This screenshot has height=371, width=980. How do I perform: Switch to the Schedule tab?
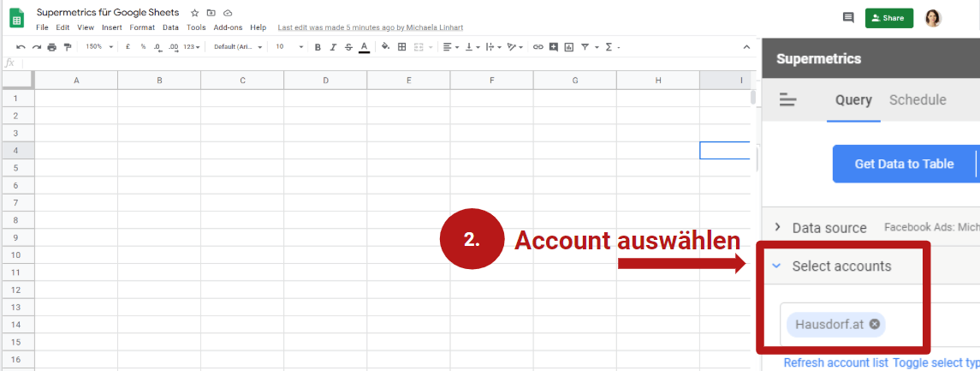[918, 100]
